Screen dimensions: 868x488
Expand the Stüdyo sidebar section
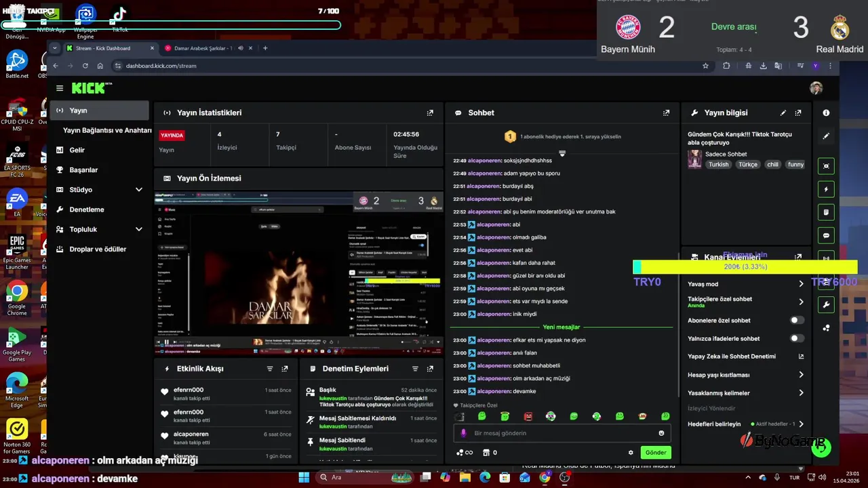point(139,190)
